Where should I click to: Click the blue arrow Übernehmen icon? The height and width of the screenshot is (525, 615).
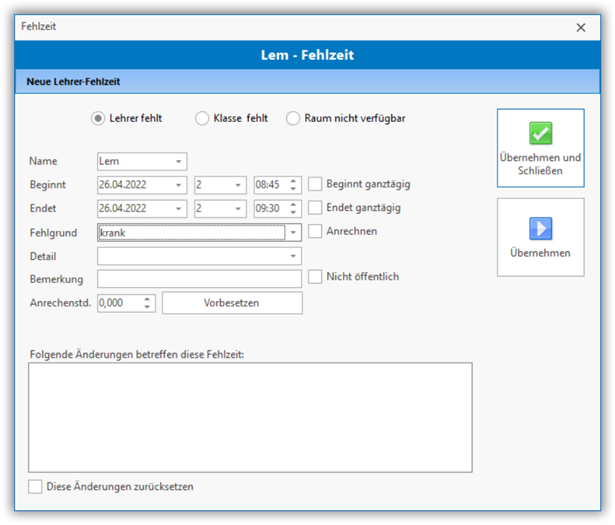(x=540, y=228)
